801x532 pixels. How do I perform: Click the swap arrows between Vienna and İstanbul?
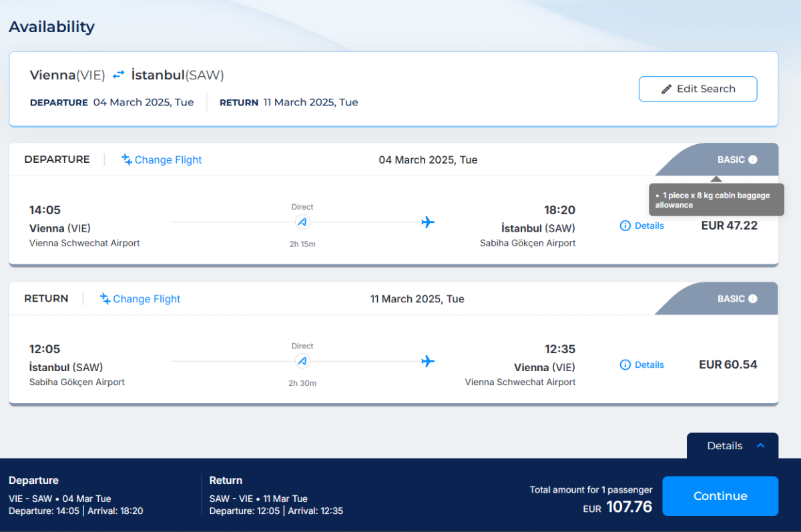pos(118,75)
